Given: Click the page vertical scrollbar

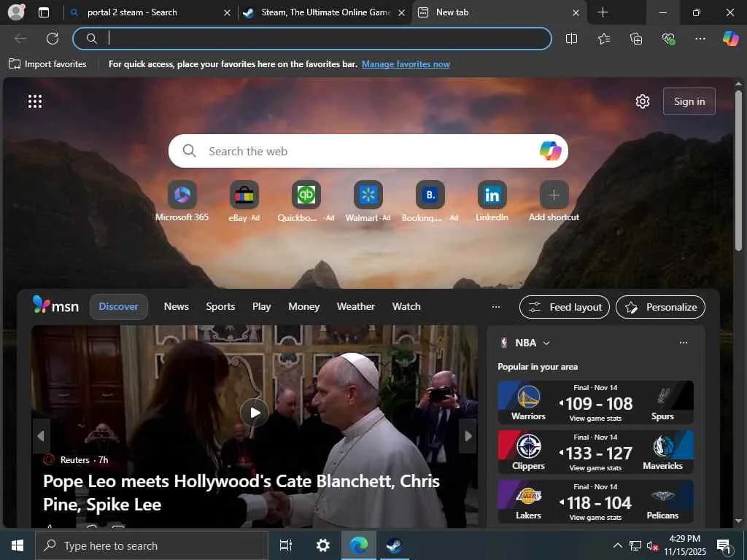Looking at the screenshot, I should click(738, 170).
